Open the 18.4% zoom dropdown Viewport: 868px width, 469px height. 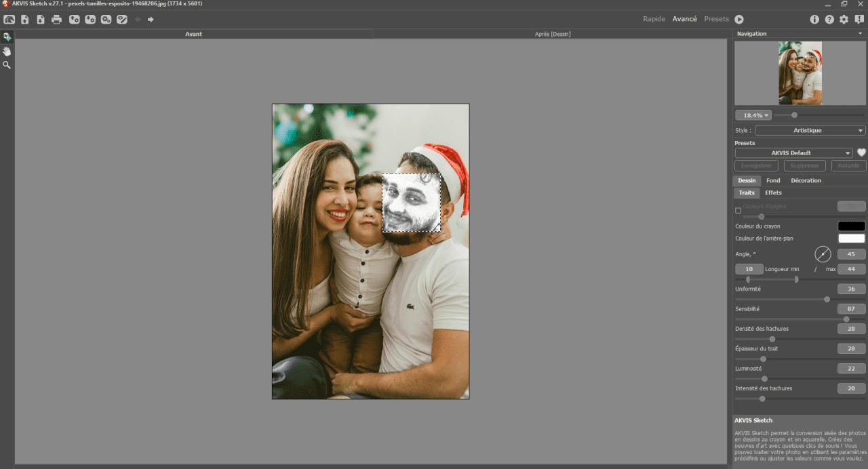click(753, 115)
